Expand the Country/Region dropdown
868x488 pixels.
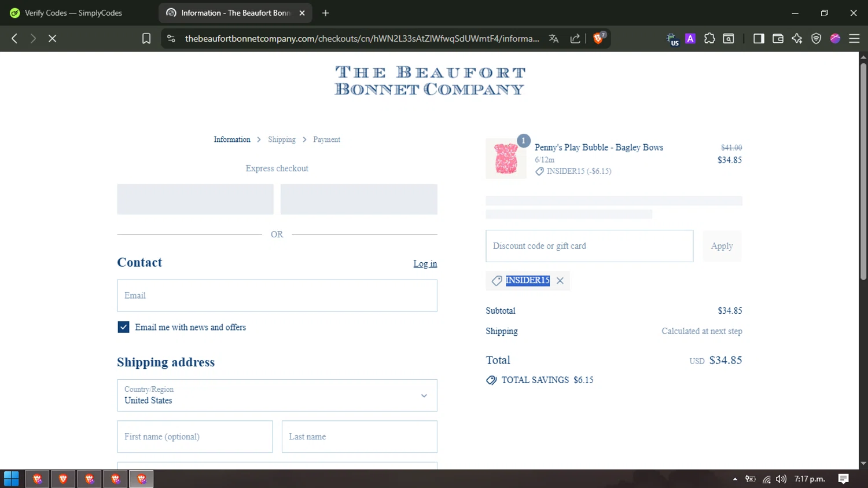point(277,395)
